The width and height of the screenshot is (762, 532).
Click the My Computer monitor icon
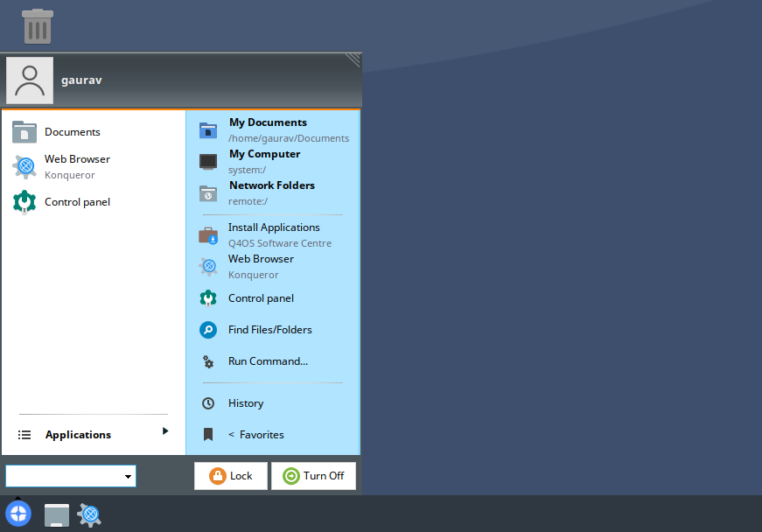pyautogui.click(x=208, y=162)
